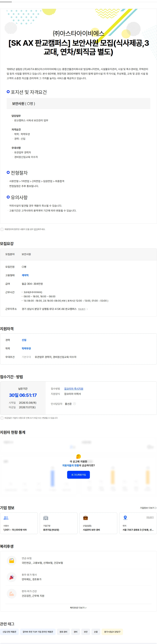
Task: Click the 위치 map pin icon
Action: tap(125, 518)
